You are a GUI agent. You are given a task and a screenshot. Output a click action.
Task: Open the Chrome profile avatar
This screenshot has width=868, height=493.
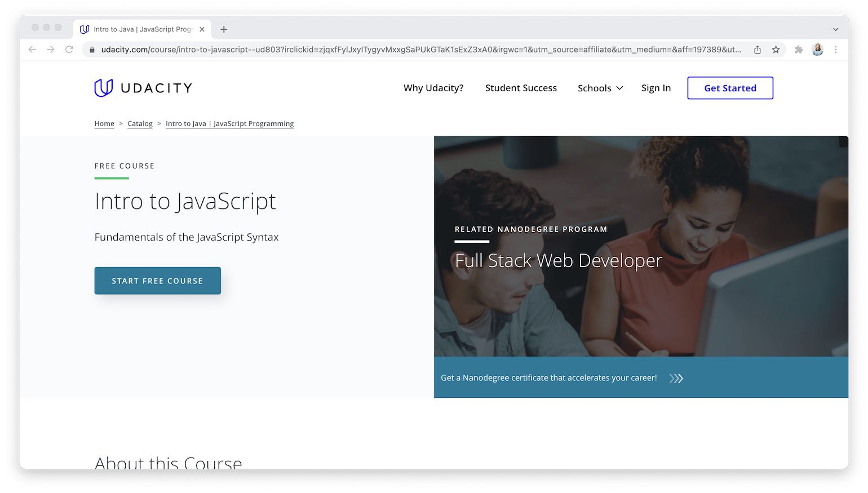(817, 50)
